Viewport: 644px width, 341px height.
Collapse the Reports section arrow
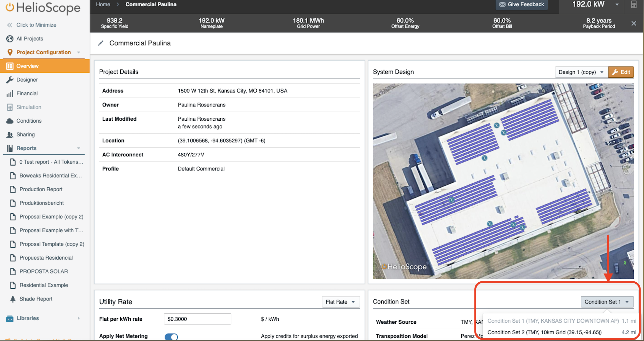(79, 148)
